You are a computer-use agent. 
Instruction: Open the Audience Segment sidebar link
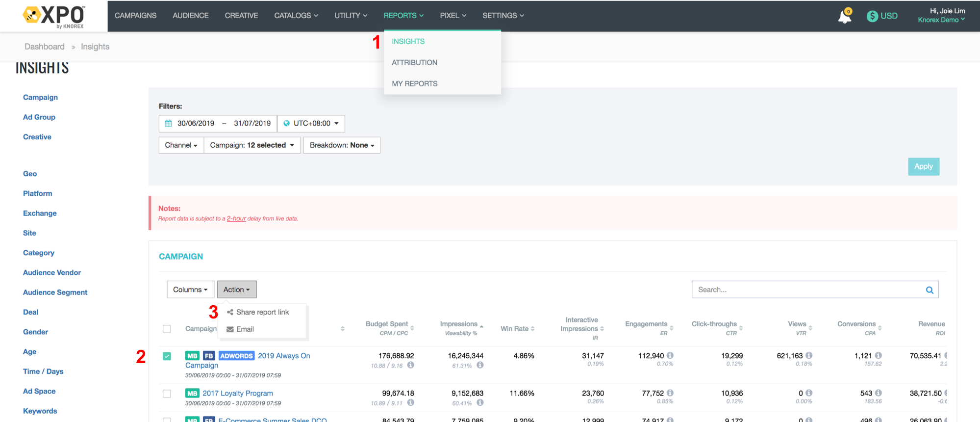tap(55, 292)
